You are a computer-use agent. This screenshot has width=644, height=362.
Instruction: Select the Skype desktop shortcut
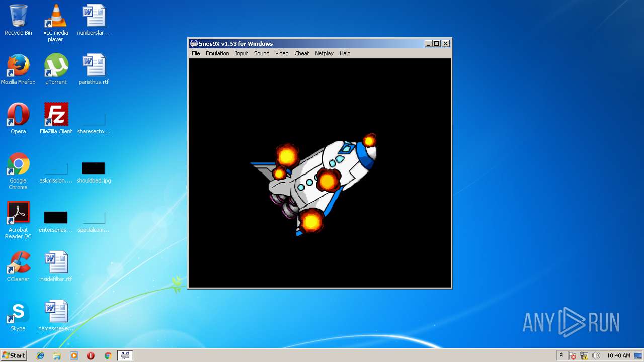pos(18,316)
